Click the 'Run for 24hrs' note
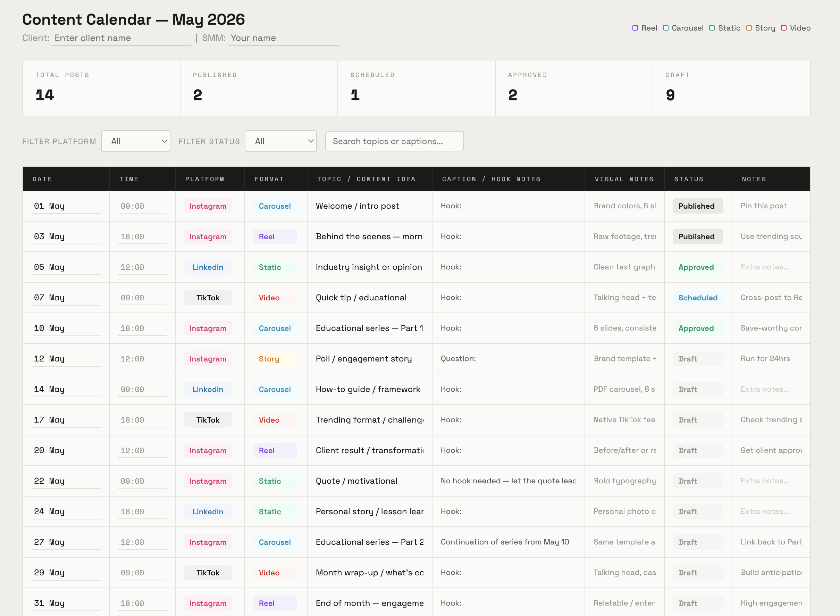Image resolution: width=840 pixels, height=616 pixels. pos(771,359)
